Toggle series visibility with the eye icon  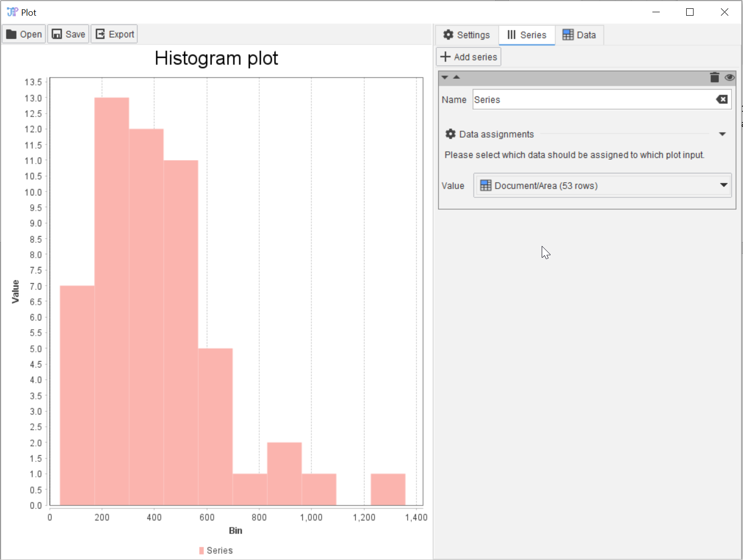[729, 77]
